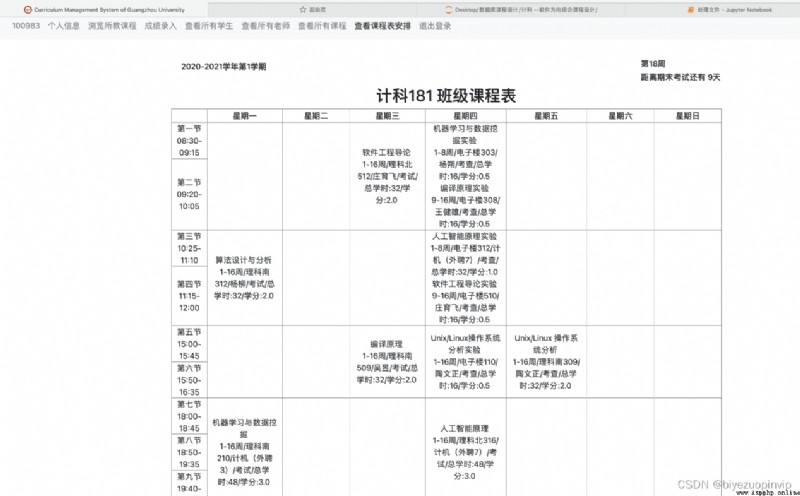800x496 pixels.
Task: Click the 星期三 column header
Action: 388,116
